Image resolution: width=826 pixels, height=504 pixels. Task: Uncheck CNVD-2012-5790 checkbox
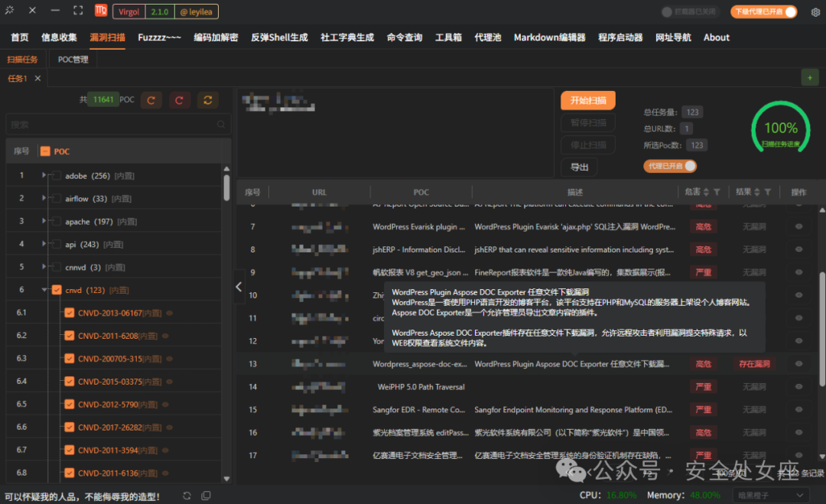tap(69, 405)
